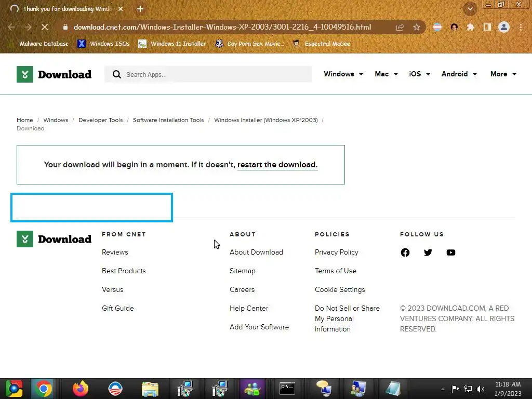View site information lock icon
Image resolution: width=532 pixels, height=399 pixels.
pyautogui.click(x=65, y=27)
